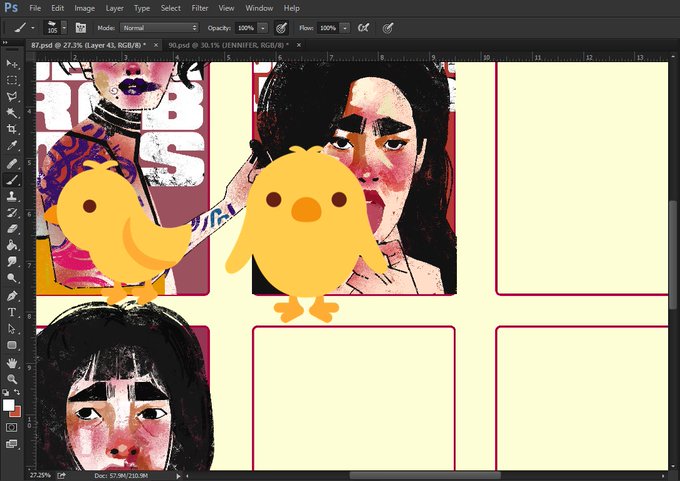Screen dimensions: 680x481
Task: Select the History Brush tool
Action: pyautogui.click(x=12, y=213)
